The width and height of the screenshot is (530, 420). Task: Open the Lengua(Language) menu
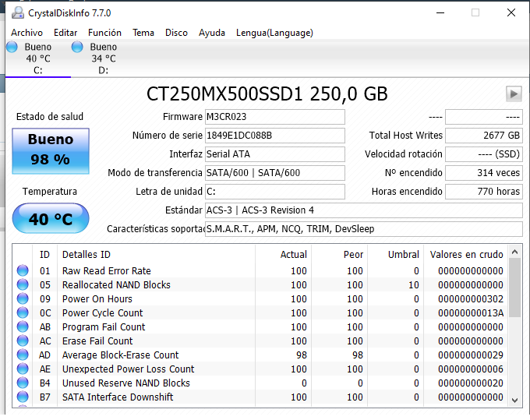click(x=274, y=33)
